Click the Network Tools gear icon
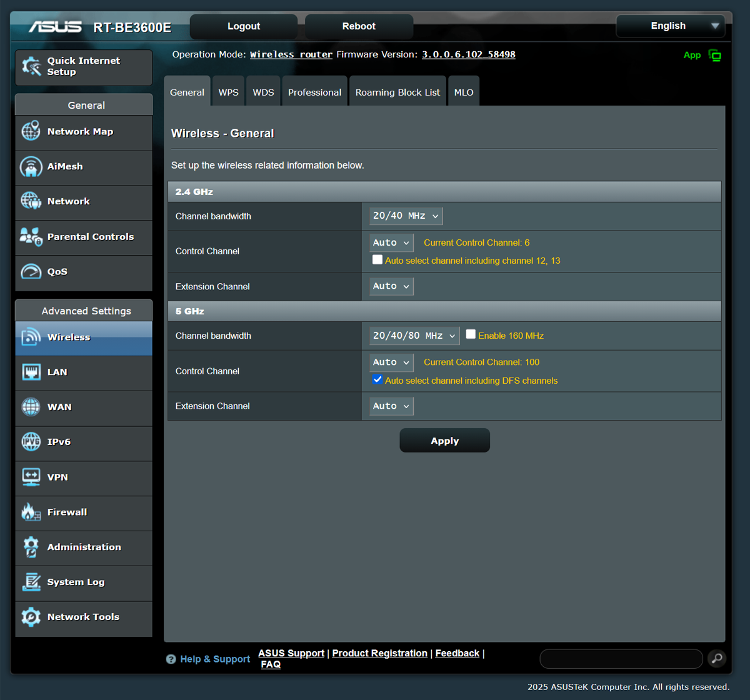Viewport: 750px width, 700px height. tap(31, 617)
